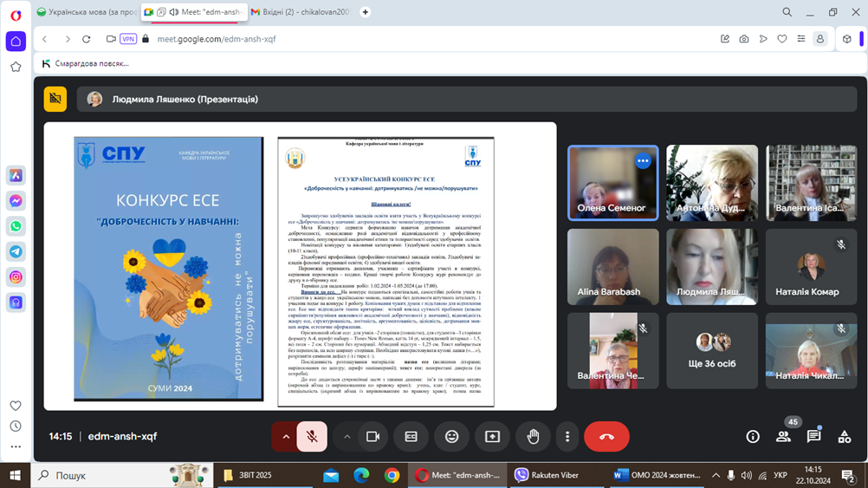
Task: Open chat with everyone icon
Action: [813, 437]
